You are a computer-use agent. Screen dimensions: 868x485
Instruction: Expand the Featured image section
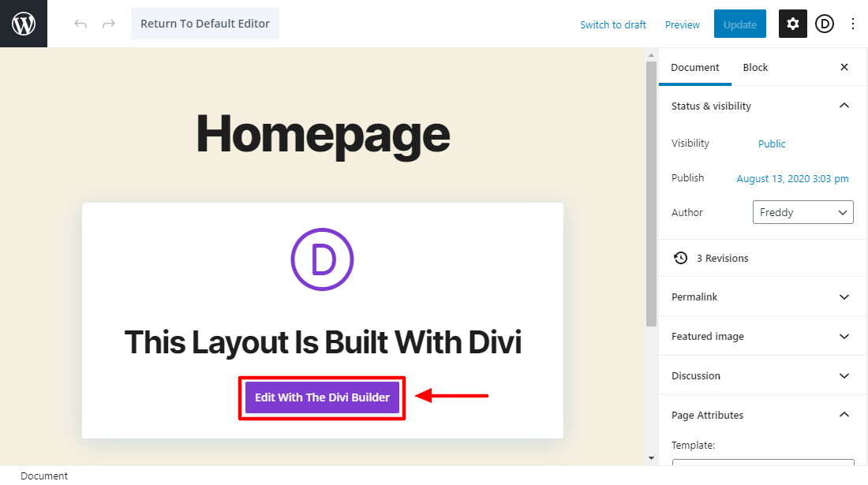point(762,336)
